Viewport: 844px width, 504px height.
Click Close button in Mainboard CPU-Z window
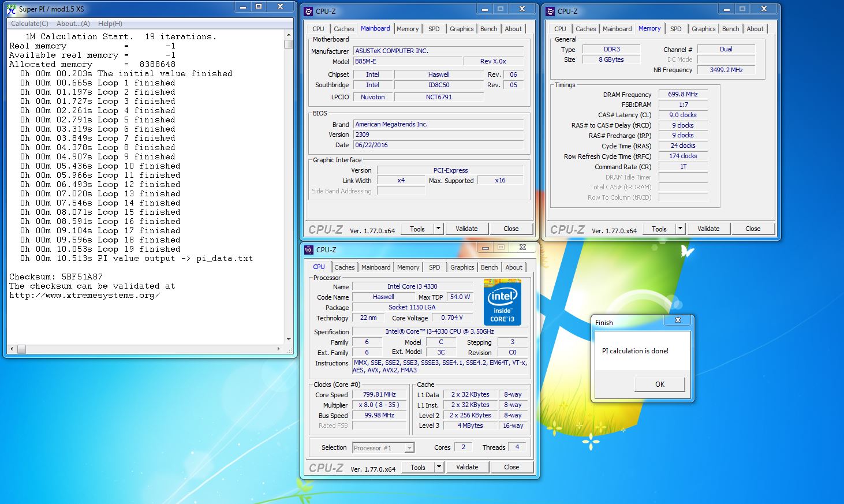point(511,229)
